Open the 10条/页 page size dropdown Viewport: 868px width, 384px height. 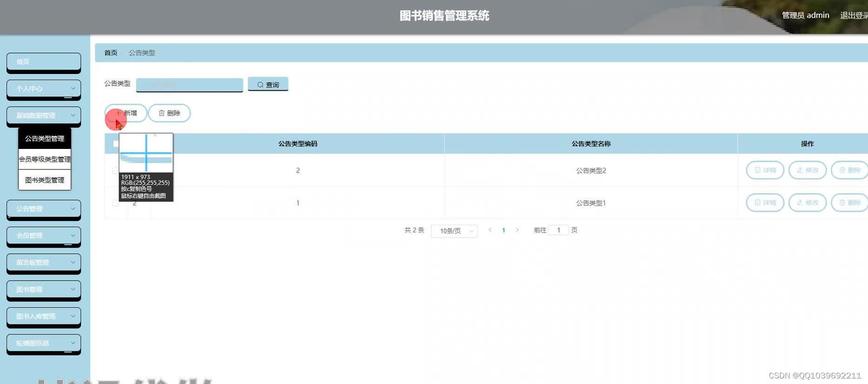point(454,231)
